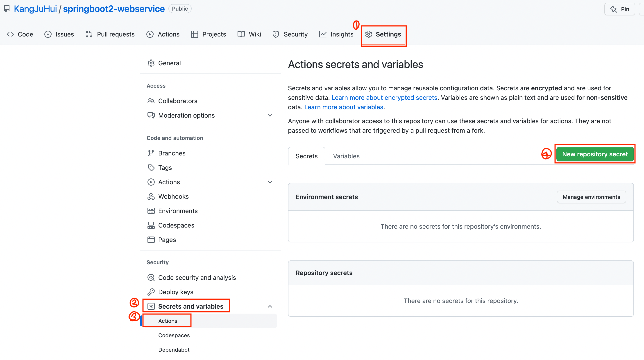Click the Settings gear icon in top nav
Image resolution: width=644 pixels, height=360 pixels.
point(369,34)
